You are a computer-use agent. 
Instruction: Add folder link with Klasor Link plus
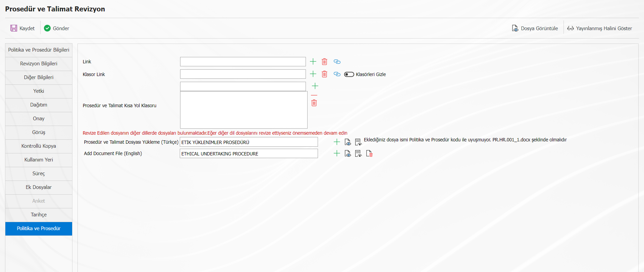click(313, 74)
